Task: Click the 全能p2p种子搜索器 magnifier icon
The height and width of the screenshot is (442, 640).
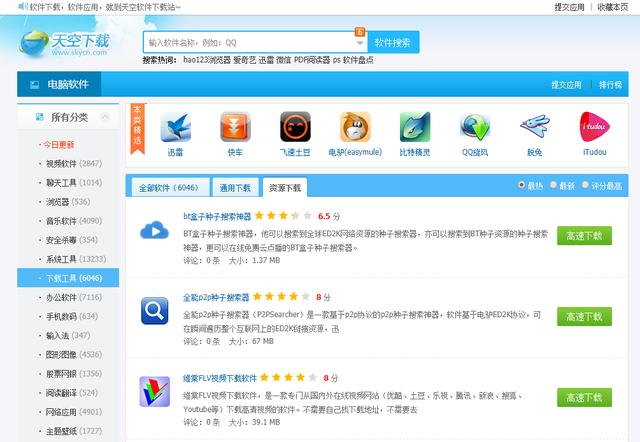Action: pyautogui.click(x=154, y=311)
